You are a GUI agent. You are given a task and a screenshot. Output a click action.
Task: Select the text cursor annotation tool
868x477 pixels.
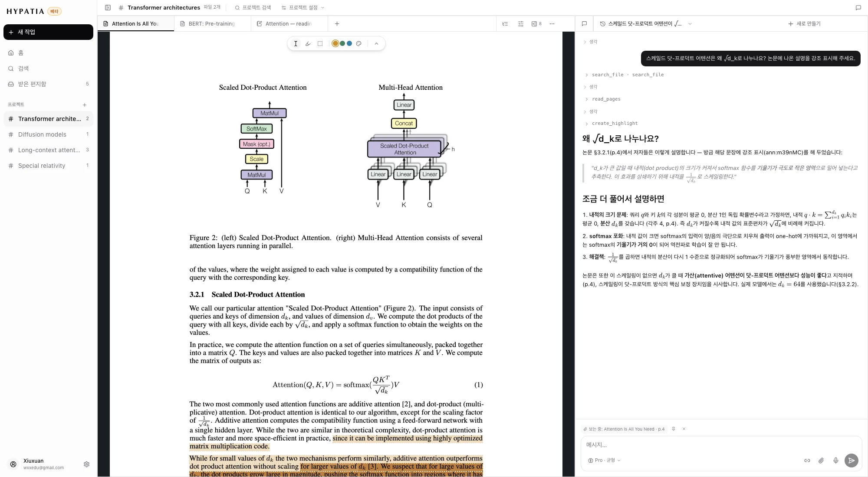click(x=296, y=43)
